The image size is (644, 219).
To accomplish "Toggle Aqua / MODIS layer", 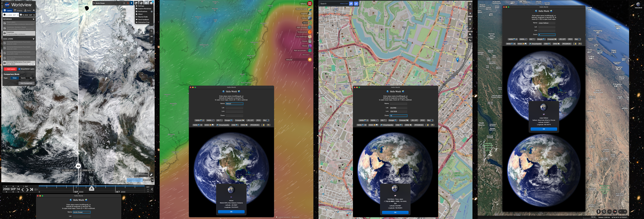I will click(5, 58).
